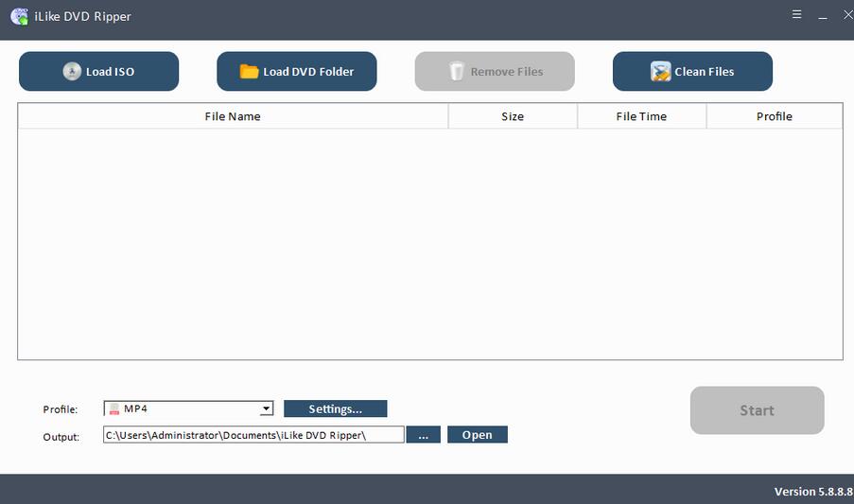Click the File Time column header
Image resolution: width=854 pixels, height=504 pixels.
641,116
